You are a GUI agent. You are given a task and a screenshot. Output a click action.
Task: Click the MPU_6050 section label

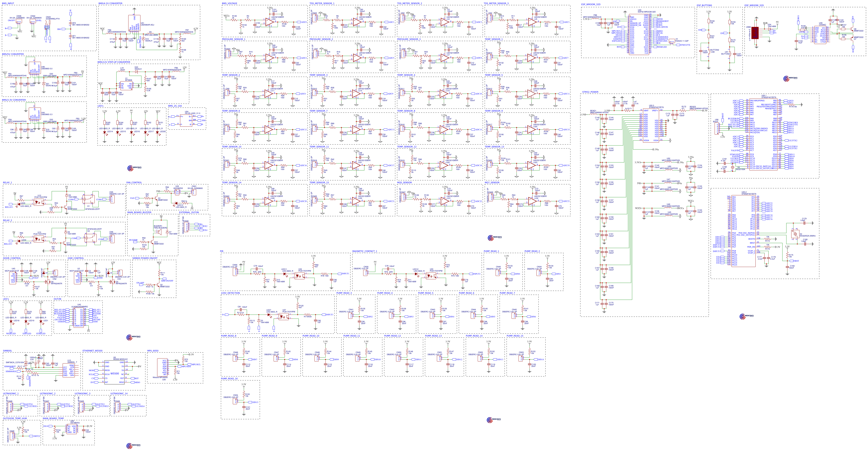coord(153,351)
